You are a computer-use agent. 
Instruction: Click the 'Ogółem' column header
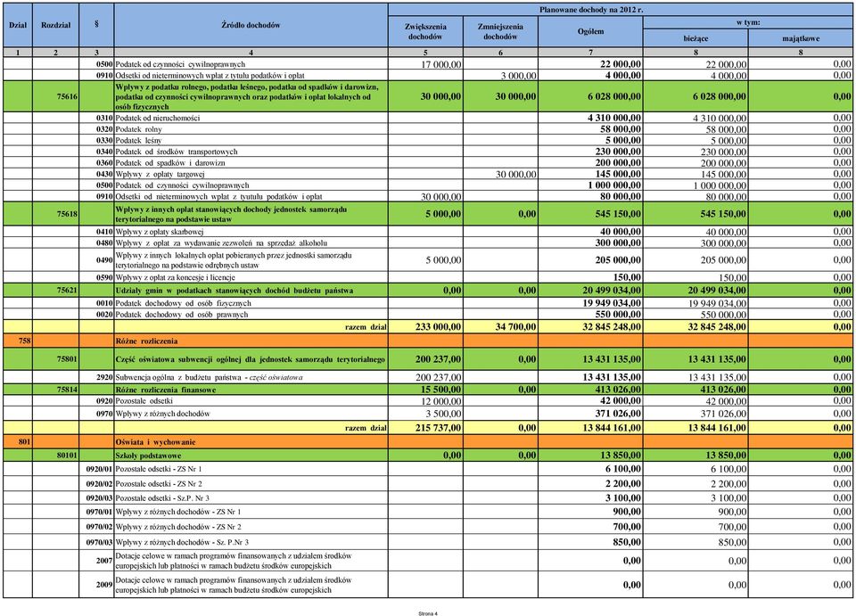click(x=590, y=31)
